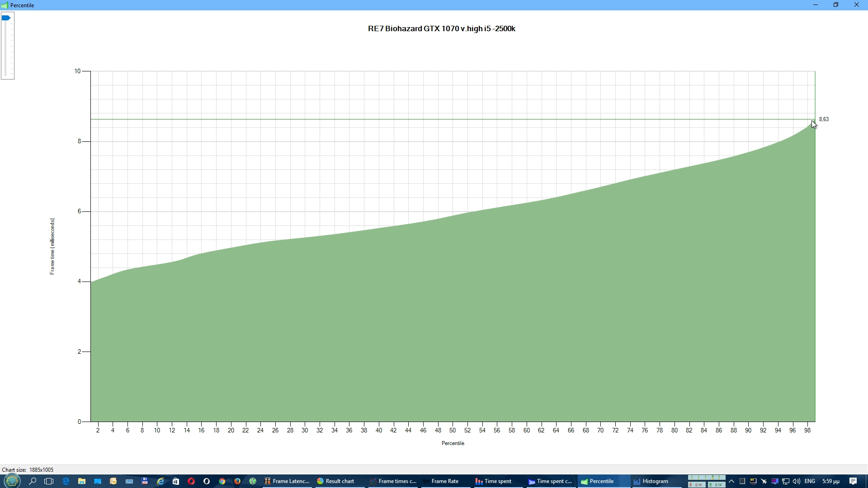Click Frame time (milliseconds) axis label
This screenshot has width=868, height=488.
(52, 246)
